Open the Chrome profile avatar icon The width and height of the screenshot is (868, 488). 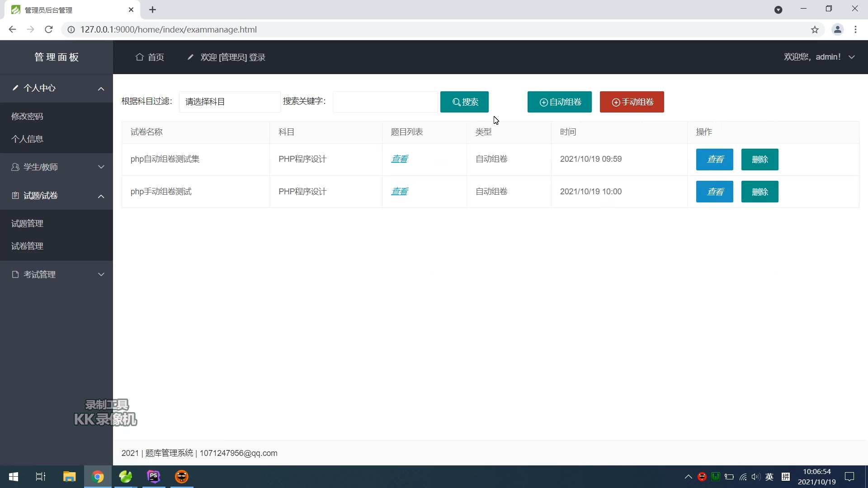click(837, 30)
